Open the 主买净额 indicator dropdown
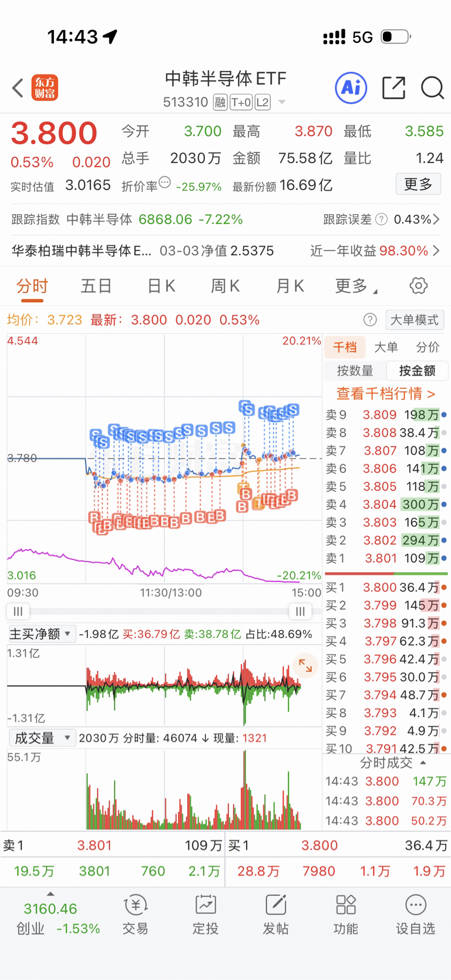 click(x=41, y=634)
